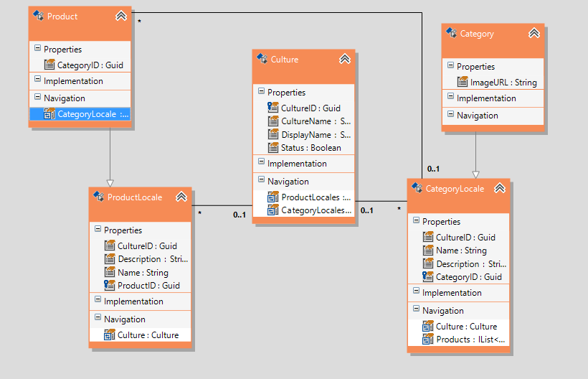
Task: Collapse the Implementation section in CategoryLocale
Action: tap(416, 291)
